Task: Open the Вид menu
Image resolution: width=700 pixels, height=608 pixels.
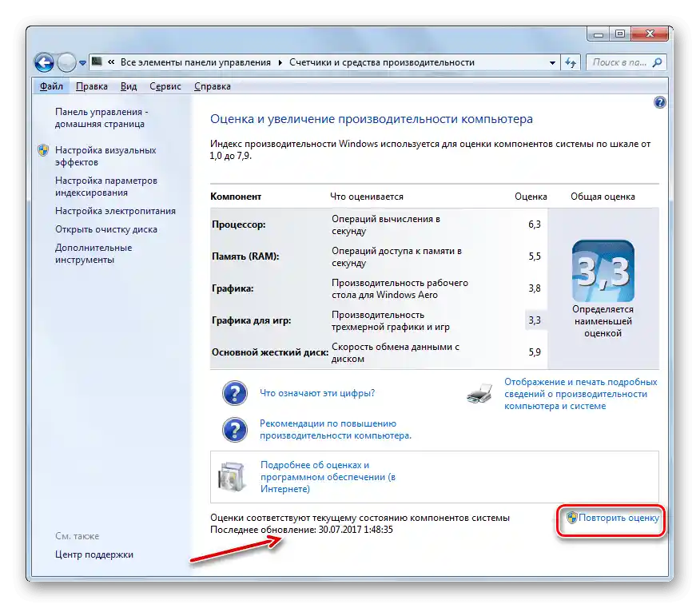Action: pos(129,86)
